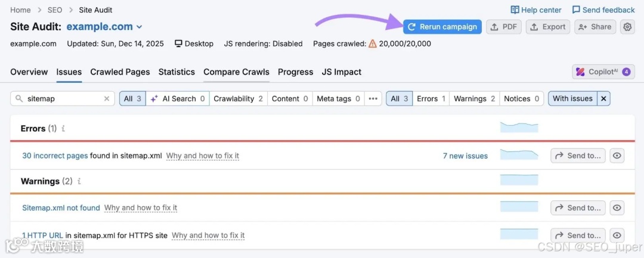
Task: Filter by Content category
Action: coord(290,98)
